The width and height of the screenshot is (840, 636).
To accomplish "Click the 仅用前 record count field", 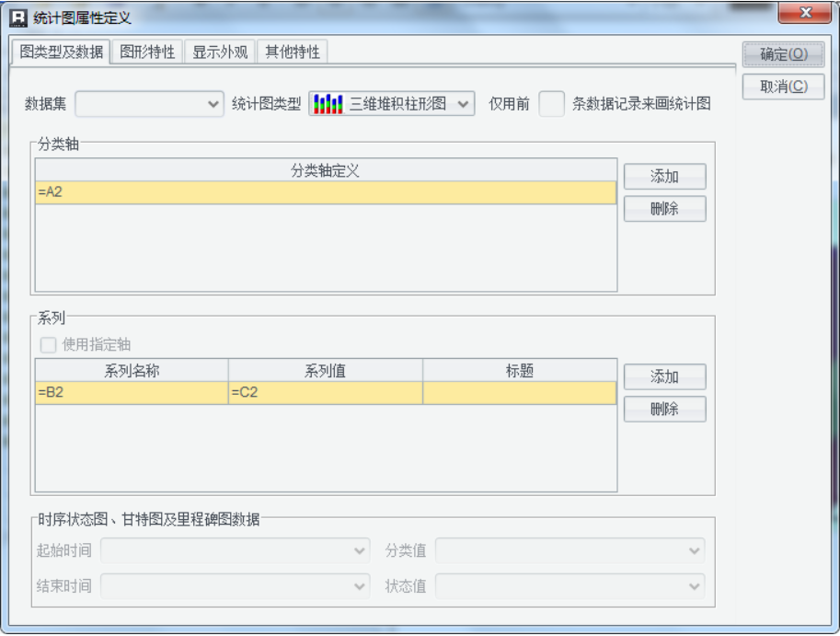I will tap(551, 103).
